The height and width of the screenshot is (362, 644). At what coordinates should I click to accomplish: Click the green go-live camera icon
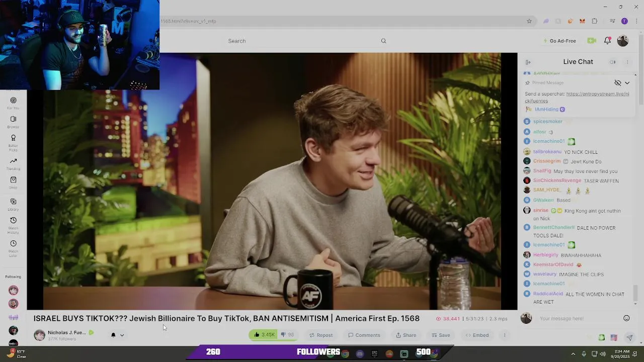[592, 41]
